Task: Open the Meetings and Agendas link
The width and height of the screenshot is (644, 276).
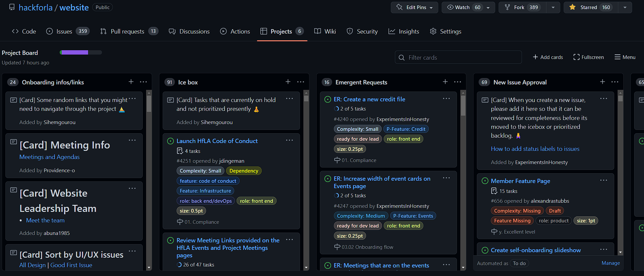Action: [x=49, y=157]
